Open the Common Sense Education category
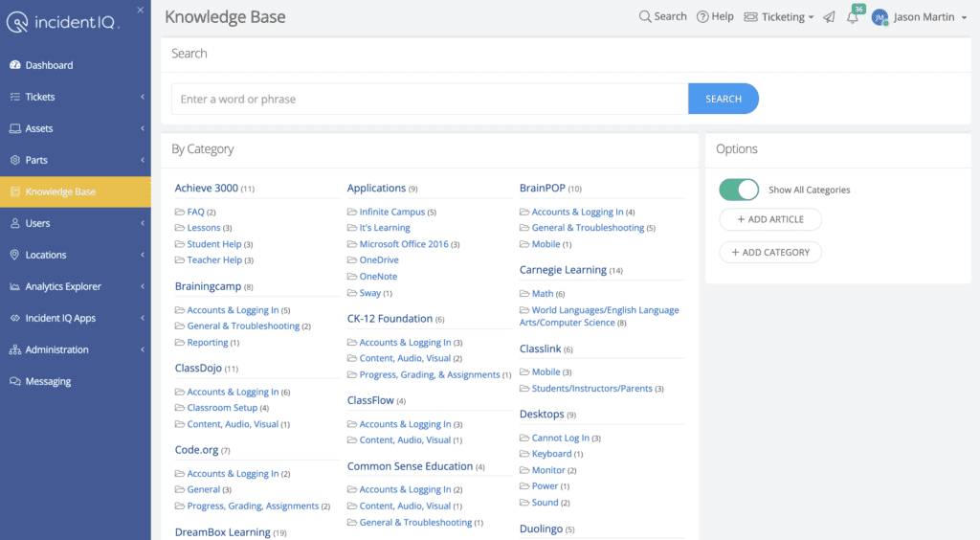980x540 pixels. point(410,466)
